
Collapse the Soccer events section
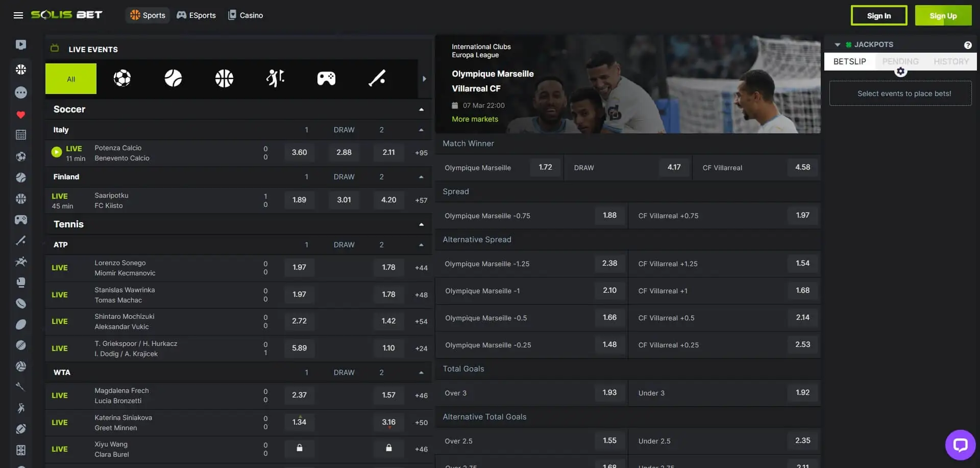click(422, 109)
